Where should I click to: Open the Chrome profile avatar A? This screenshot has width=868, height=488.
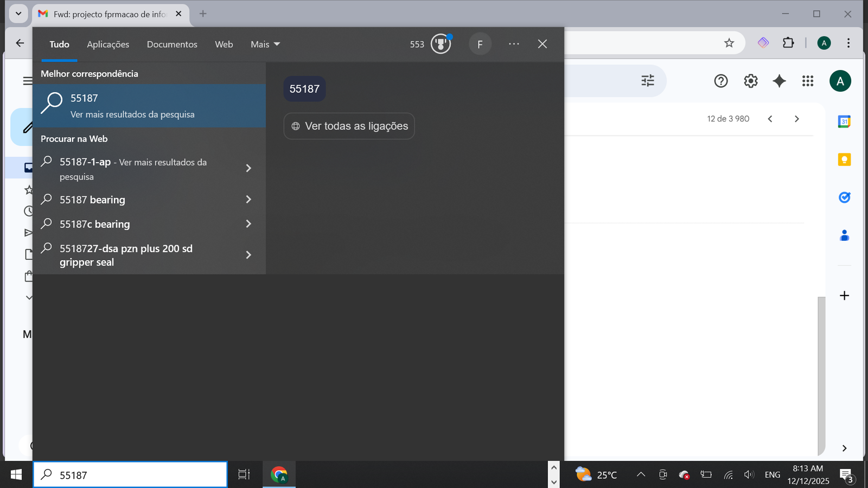pyautogui.click(x=824, y=43)
